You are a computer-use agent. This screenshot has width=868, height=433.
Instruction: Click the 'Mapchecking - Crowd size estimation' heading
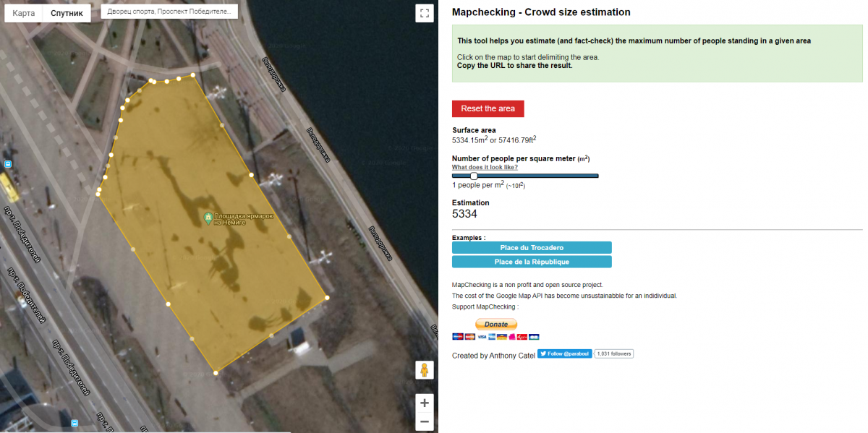click(541, 12)
